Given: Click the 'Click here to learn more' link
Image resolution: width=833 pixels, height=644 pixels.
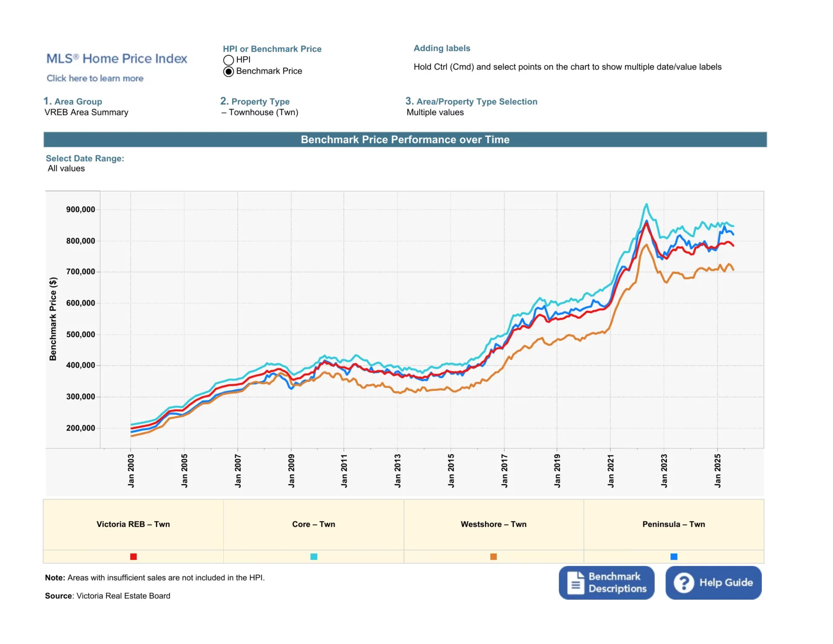Looking at the screenshot, I should click(95, 79).
